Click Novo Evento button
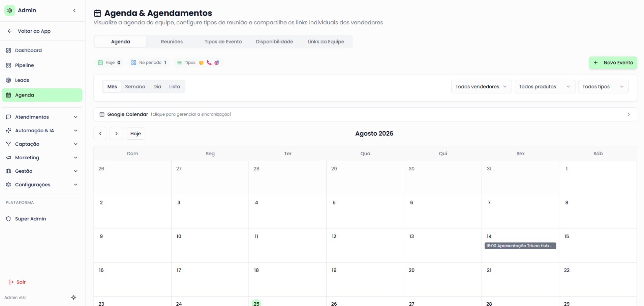This screenshot has height=306, width=644. click(x=613, y=63)
